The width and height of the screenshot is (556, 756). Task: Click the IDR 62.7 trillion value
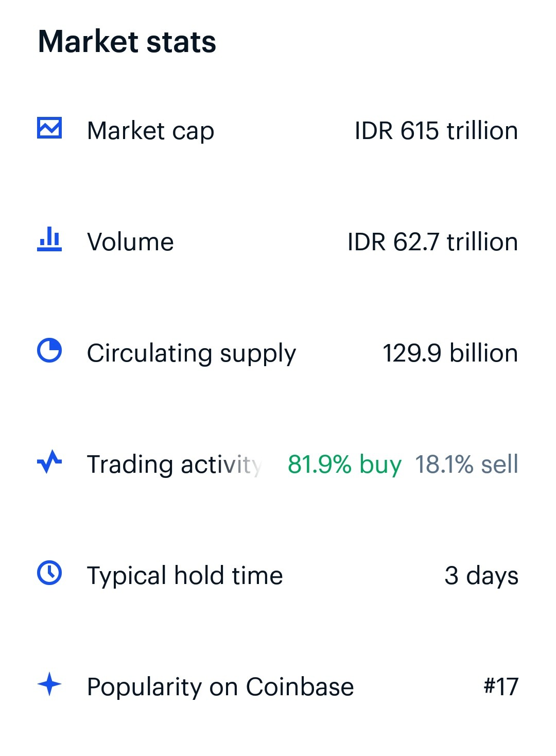point(432,242)
